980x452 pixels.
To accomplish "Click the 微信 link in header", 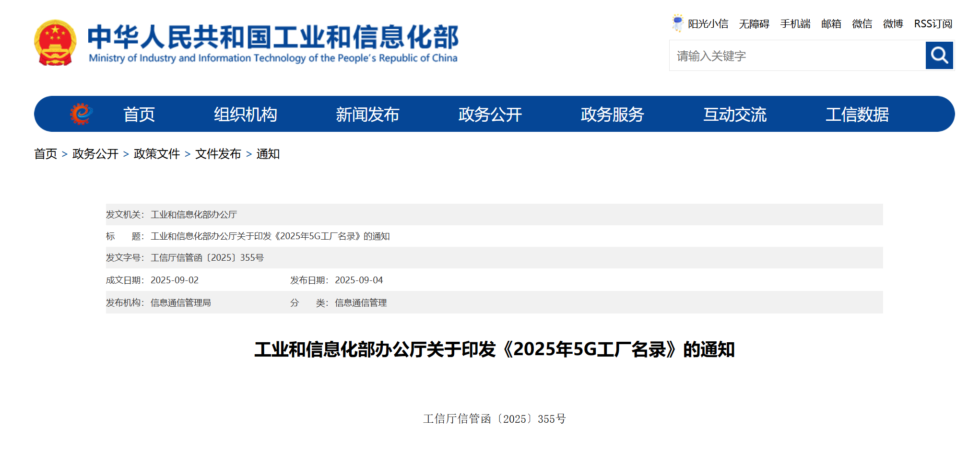I will (x=862, y=24).
